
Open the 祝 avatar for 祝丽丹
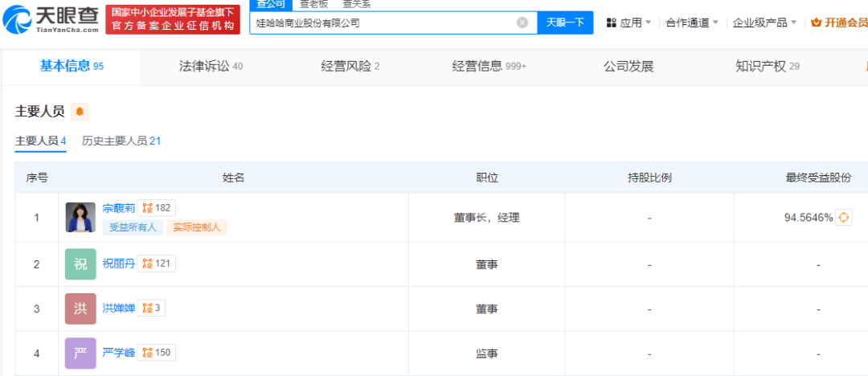81,264
